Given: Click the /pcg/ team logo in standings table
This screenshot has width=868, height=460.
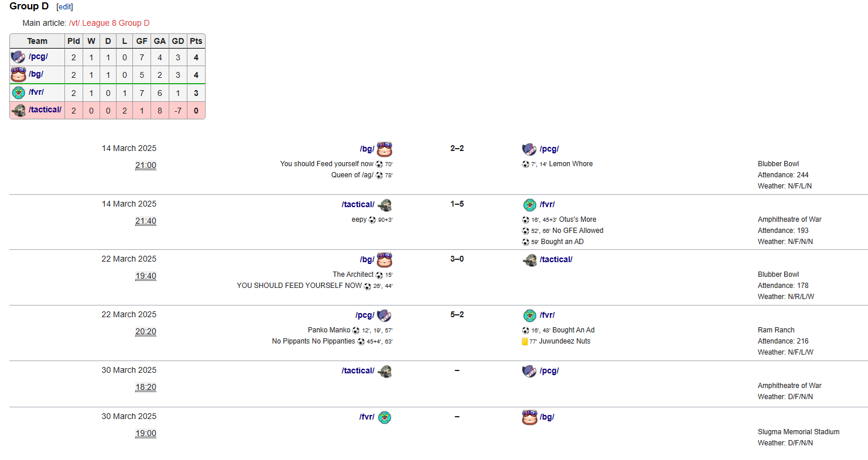Looking at the screenshot, I should tap(18, 57).
